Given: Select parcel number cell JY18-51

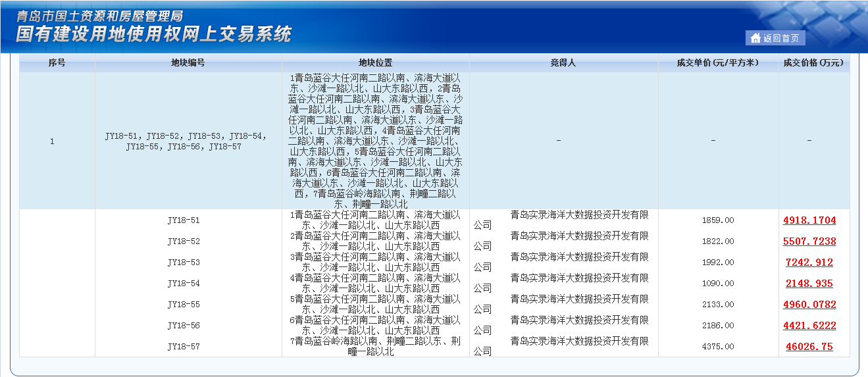Looking at the screenshot, I should pyautogui.click(x=184, y=220).
